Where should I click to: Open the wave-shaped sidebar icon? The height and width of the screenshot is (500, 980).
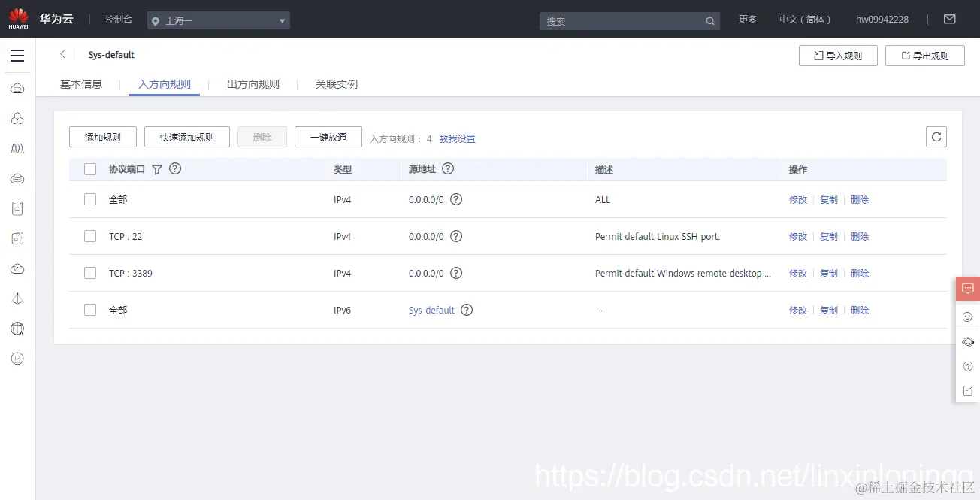(x=17, y=149)
